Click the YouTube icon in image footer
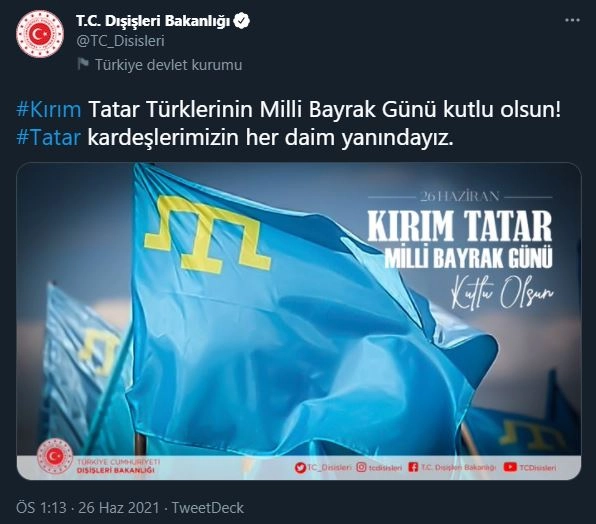Viewport: 596px width, 524px height. tap(510, 467)
